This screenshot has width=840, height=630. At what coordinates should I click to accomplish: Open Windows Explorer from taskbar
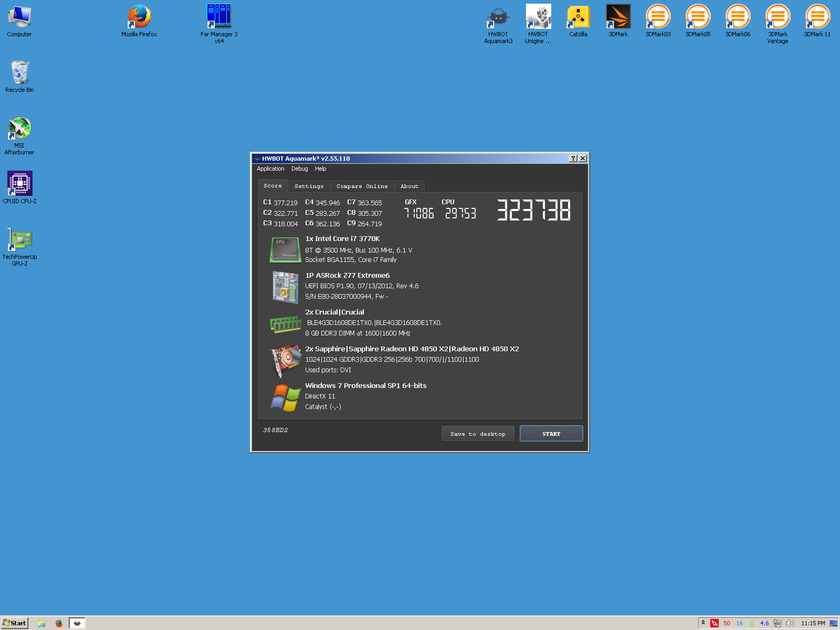point(41,623)
